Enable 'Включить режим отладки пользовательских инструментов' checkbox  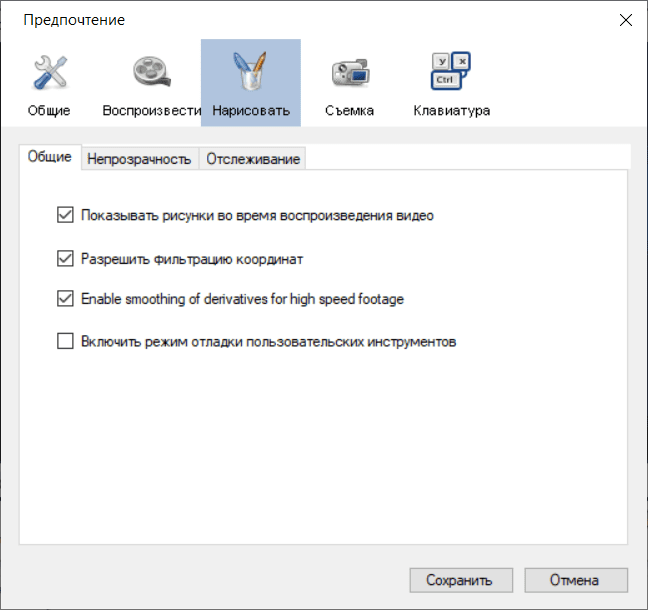click(66, 342)
